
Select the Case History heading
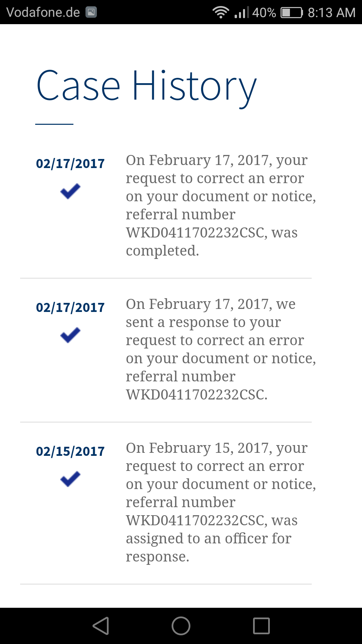coord(146,87)
